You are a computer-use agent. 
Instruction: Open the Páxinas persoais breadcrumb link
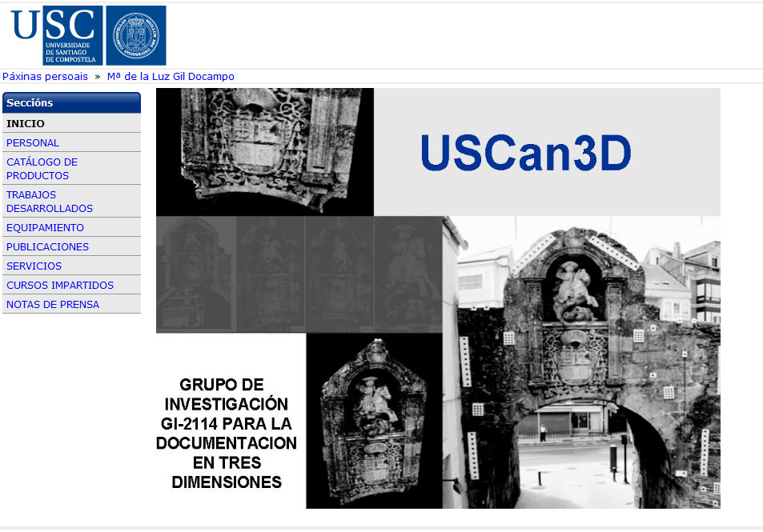click(x=46, y=76)
